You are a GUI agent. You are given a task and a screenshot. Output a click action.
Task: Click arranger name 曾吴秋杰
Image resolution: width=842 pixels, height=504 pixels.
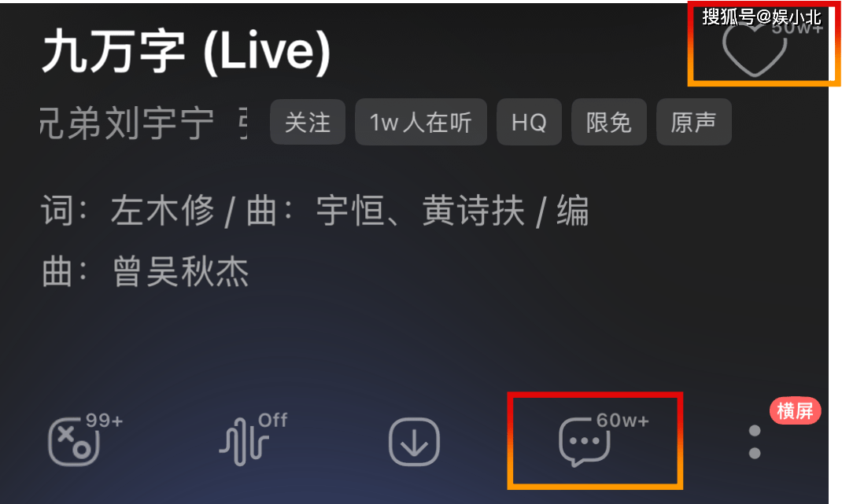pos(181,271)
